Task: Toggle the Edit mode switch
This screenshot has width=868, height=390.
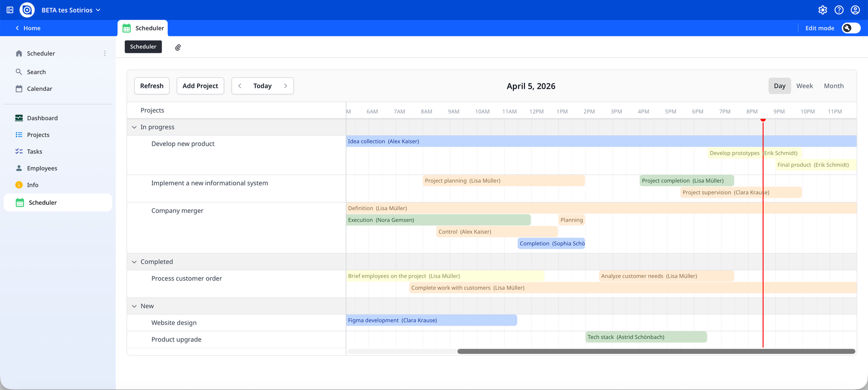Action: coord(850,28)
